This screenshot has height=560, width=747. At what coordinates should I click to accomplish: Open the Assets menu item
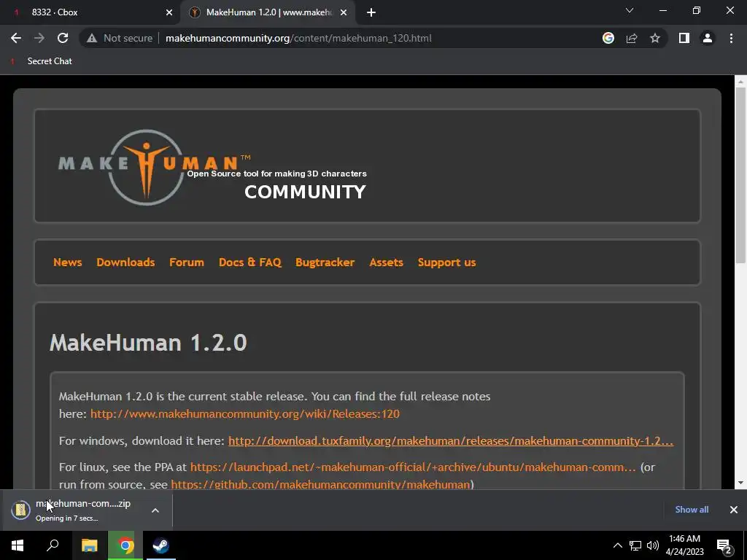(387, 262)
